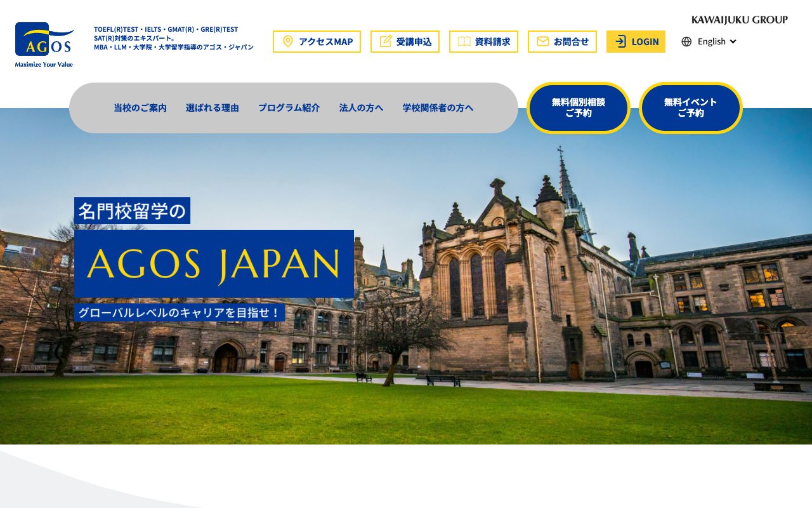Image resolution: width=812 pixels, height=508 pixels.
Task: Click the globe language icon
Action: click(x=686, y=41)
